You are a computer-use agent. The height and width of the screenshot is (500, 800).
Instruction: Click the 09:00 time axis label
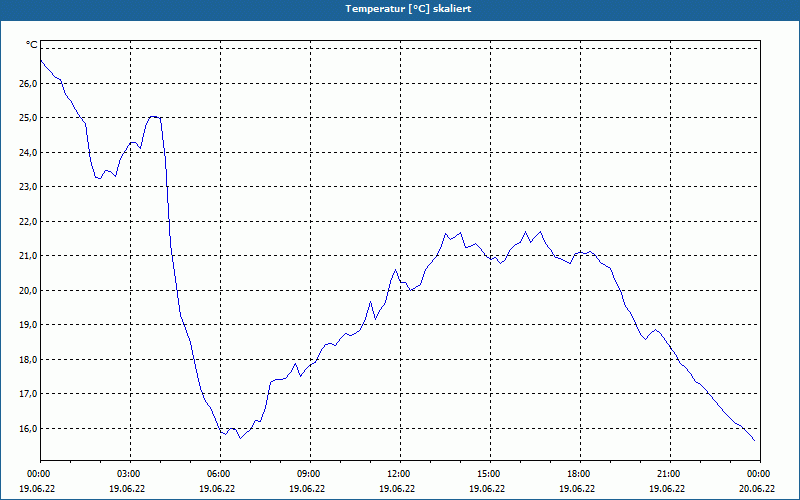310,474
